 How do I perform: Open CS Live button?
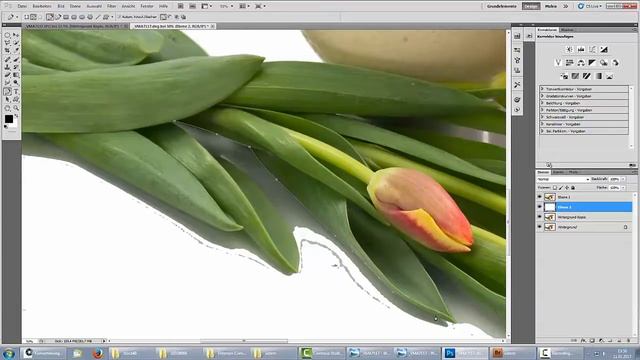590,6
